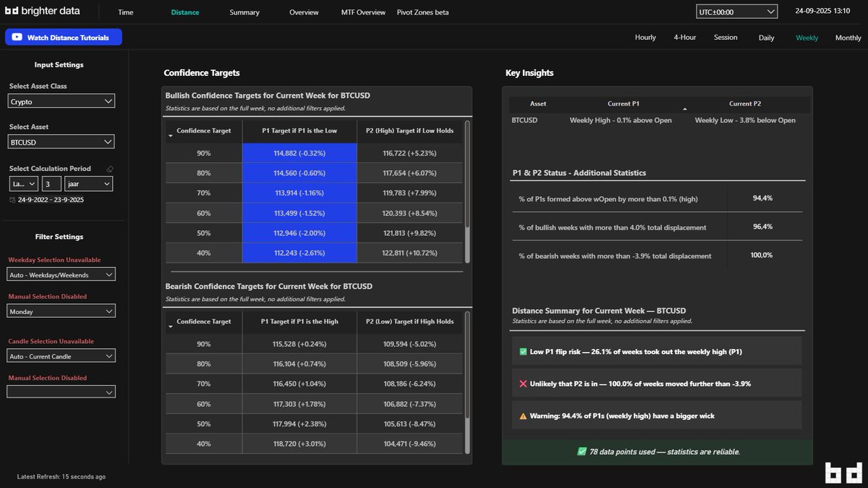
Task: Open Pivot Zones beta tab
Action: [x=423, y=12]
